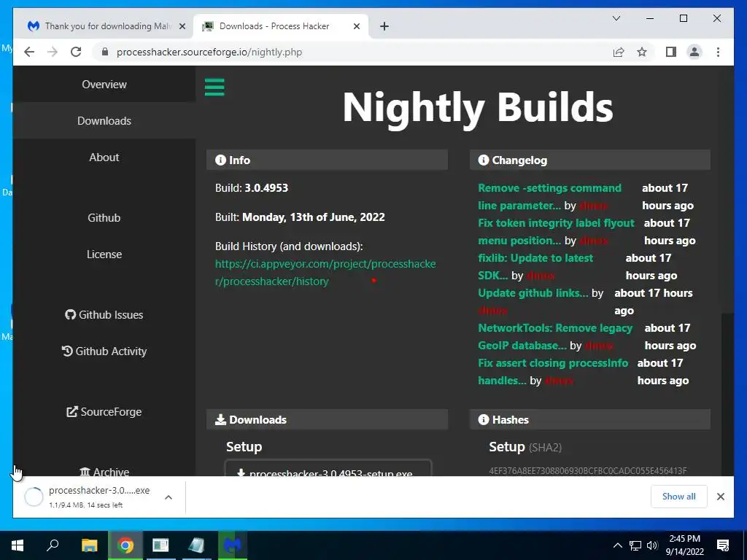The height and width of the screenshot is (560, 747).
Task: Click the Changelog panel header
Action: point(589,160)
